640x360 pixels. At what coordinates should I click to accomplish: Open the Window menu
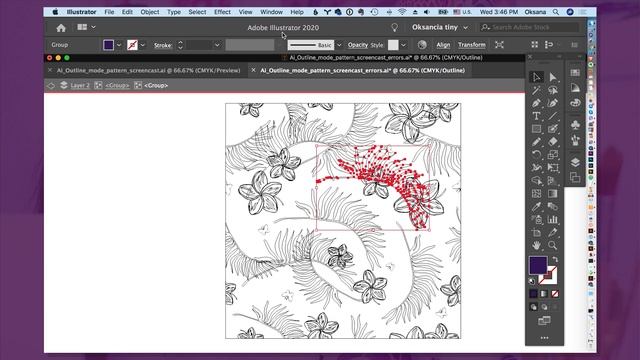(x=271, y=12)
